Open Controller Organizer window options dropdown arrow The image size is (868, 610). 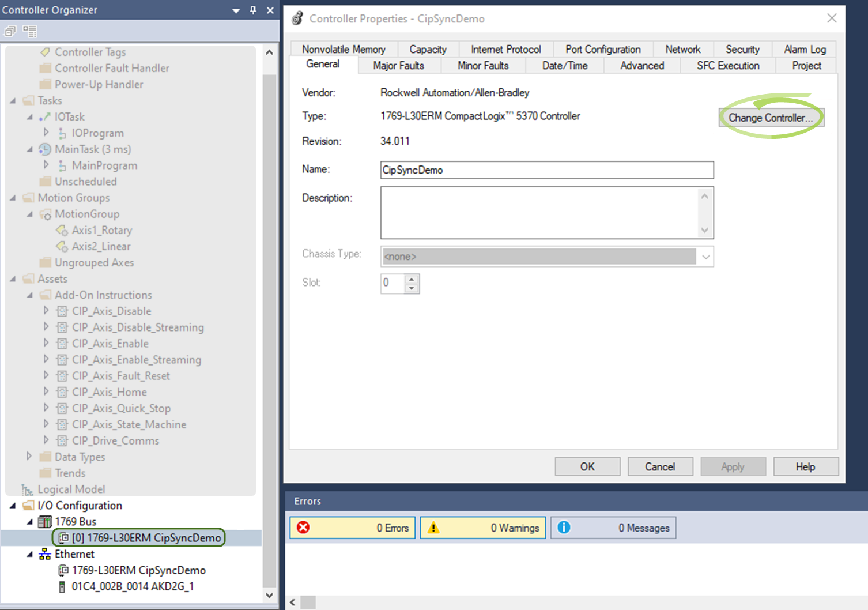[x=236, y=10]
